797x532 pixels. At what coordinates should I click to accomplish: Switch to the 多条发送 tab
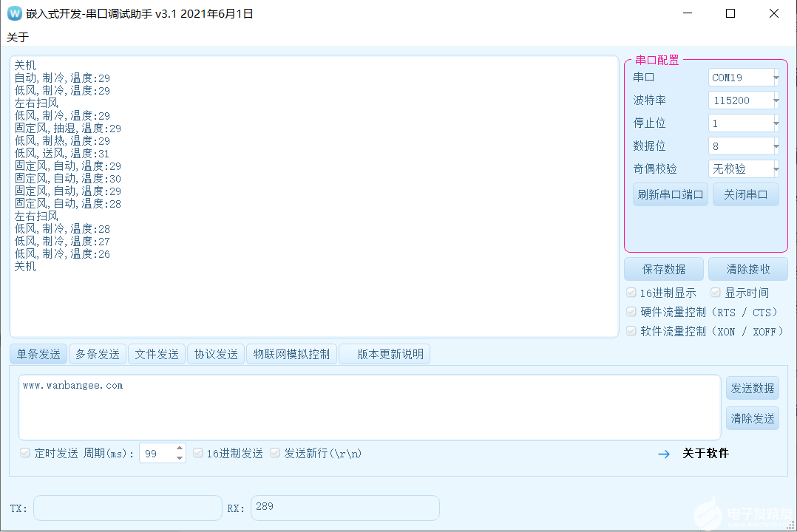click(x=98, y=355)
